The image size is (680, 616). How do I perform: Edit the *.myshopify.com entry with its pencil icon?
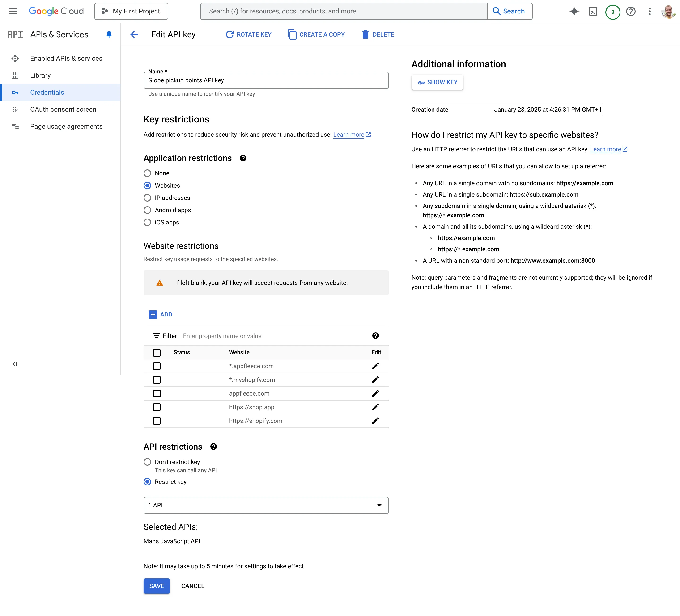click(x=375, y=380)
